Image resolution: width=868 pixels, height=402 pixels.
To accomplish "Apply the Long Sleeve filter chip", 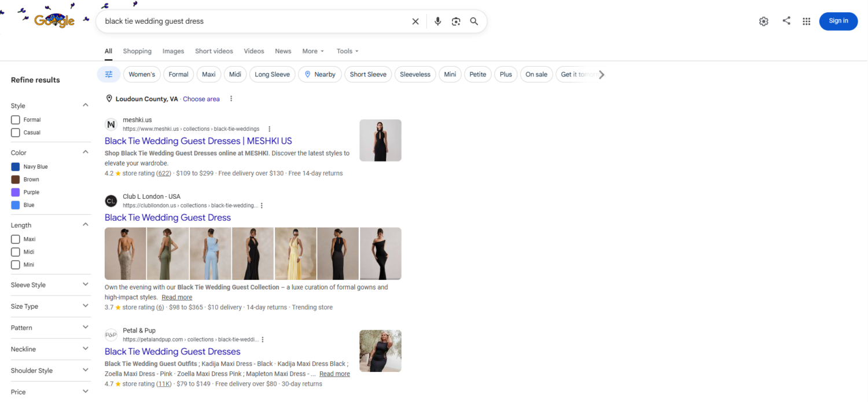I will pyautogui.click(x=273, y=74).
